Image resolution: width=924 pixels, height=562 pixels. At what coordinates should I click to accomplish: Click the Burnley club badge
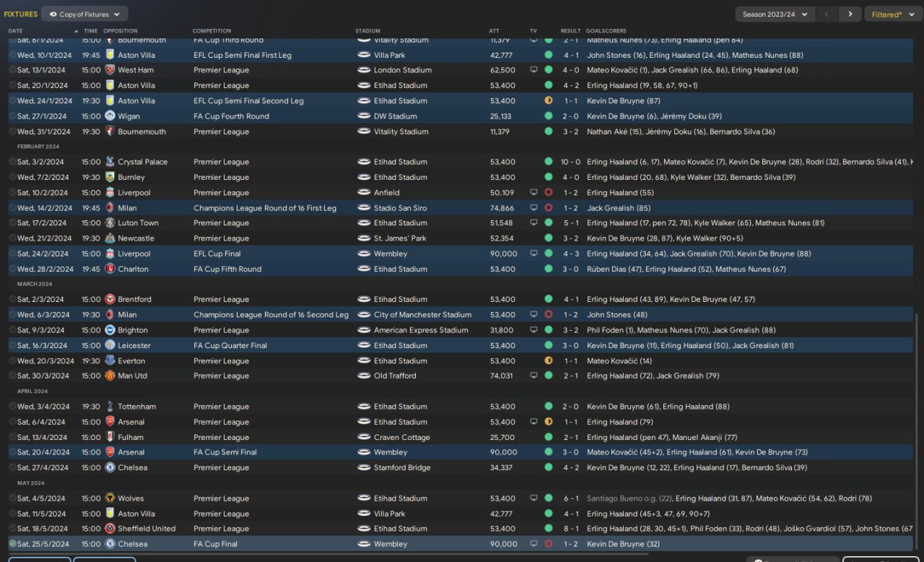point(110,177)
